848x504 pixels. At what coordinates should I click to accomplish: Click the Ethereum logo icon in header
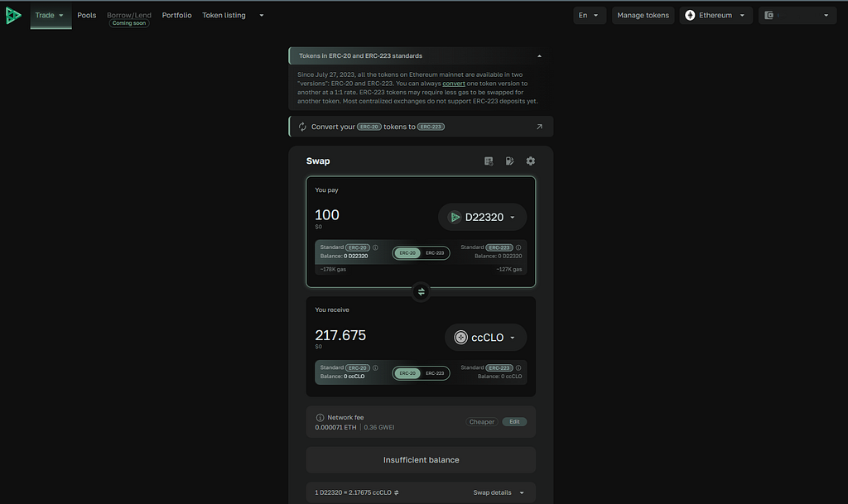pos(690,15)
